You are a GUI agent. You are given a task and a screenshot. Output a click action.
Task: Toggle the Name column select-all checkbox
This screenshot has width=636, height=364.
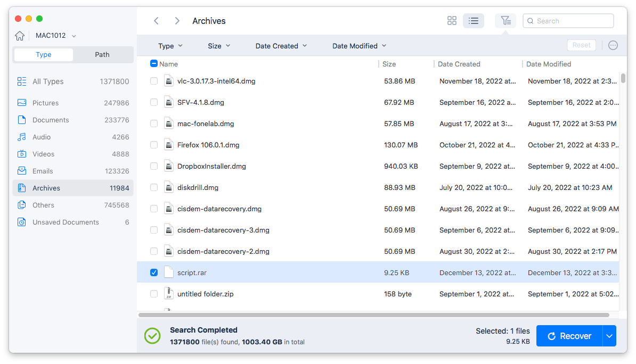(154, 63)
